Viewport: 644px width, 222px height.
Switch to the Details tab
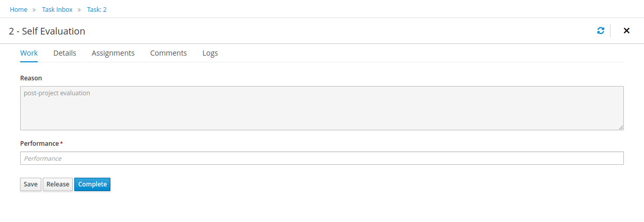pos(65,53)
